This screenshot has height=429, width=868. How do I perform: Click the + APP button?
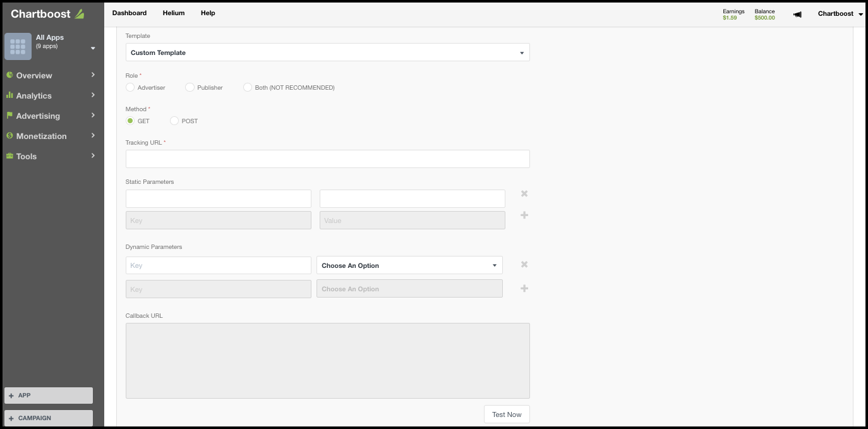(x=49, y=396)
